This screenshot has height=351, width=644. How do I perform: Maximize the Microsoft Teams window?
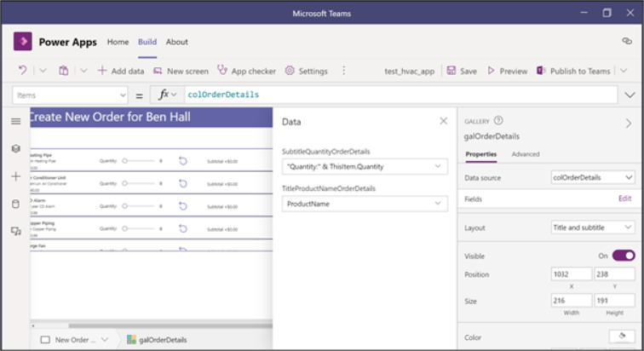[607, 13]
